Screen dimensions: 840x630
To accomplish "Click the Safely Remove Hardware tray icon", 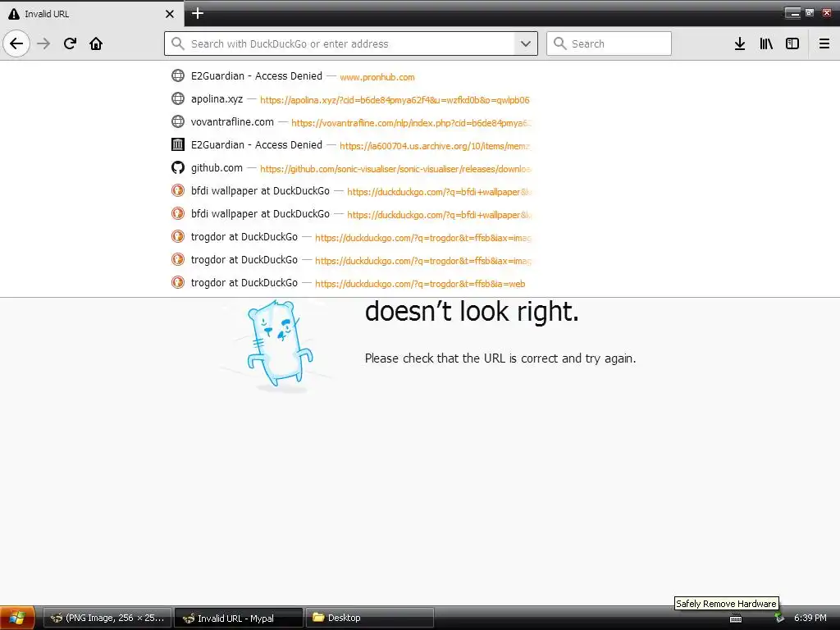I will click(779, 619).
